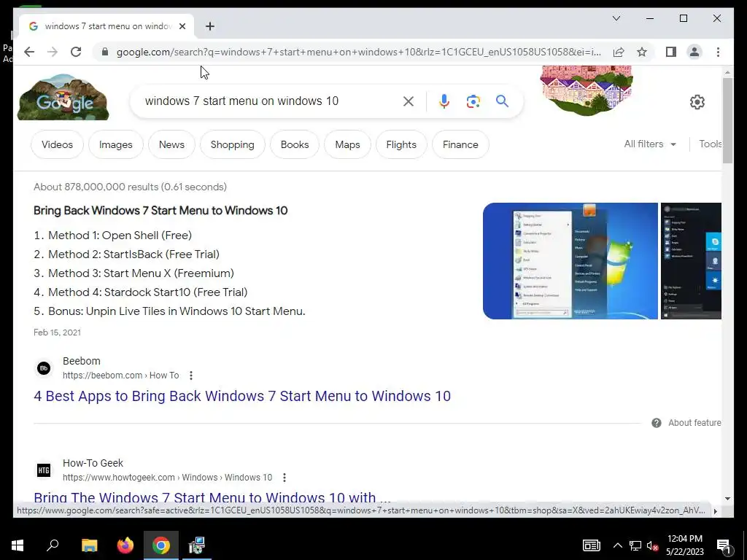Open Beebom result options three dots
747x560 pixels.
[191, 376]
